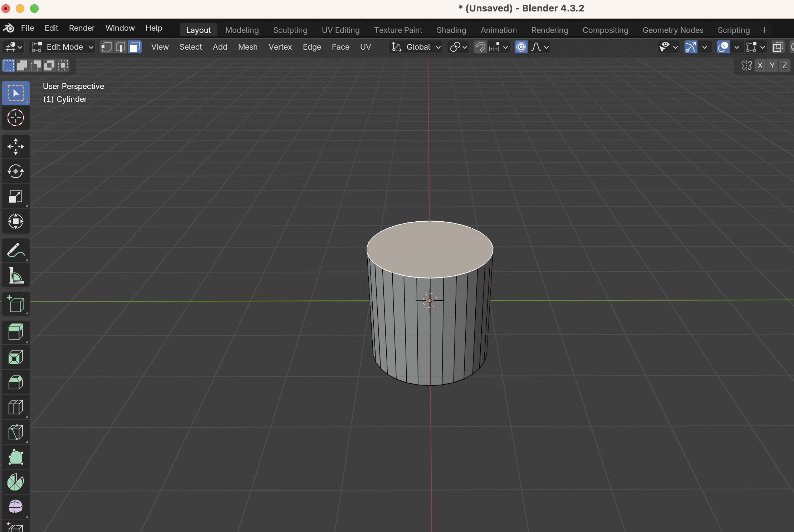
Task: Add a new workspace tab
Action: click(x=764, y=30)
